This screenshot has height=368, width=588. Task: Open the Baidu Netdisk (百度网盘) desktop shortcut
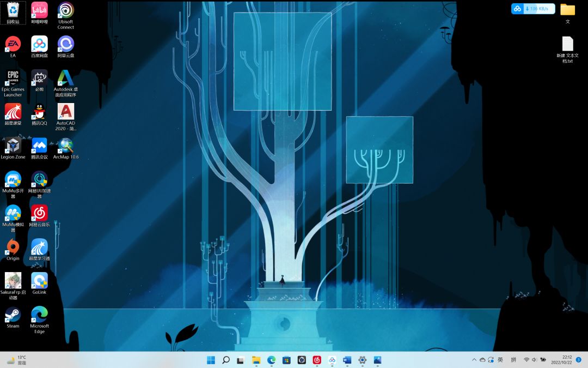(x=39, y=46)
